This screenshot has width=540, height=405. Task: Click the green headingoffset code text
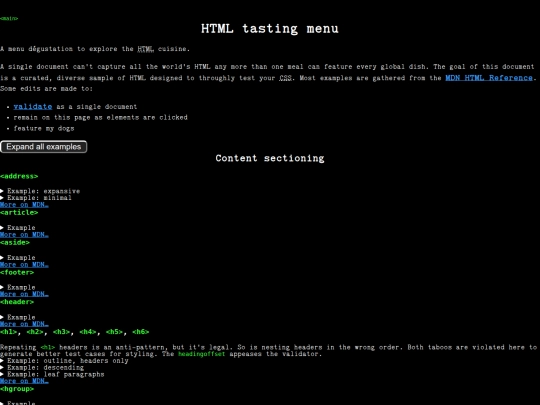(201, 354)
